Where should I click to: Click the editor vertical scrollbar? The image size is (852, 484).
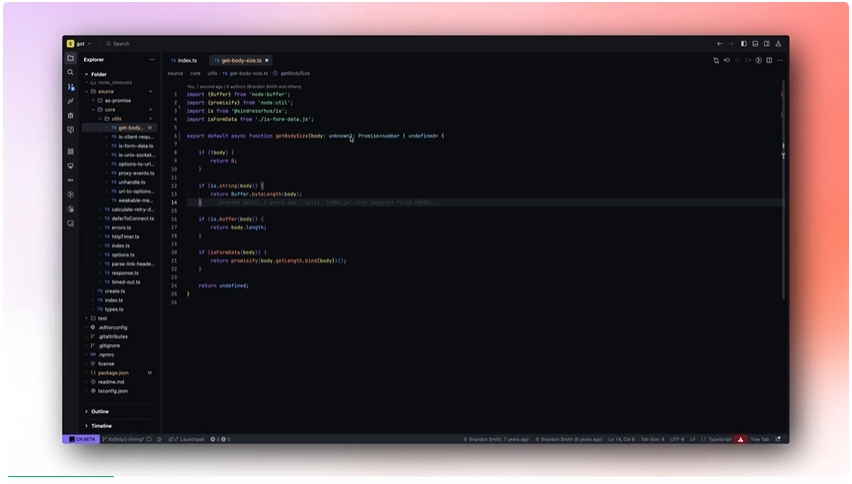(x=783, y=190)
